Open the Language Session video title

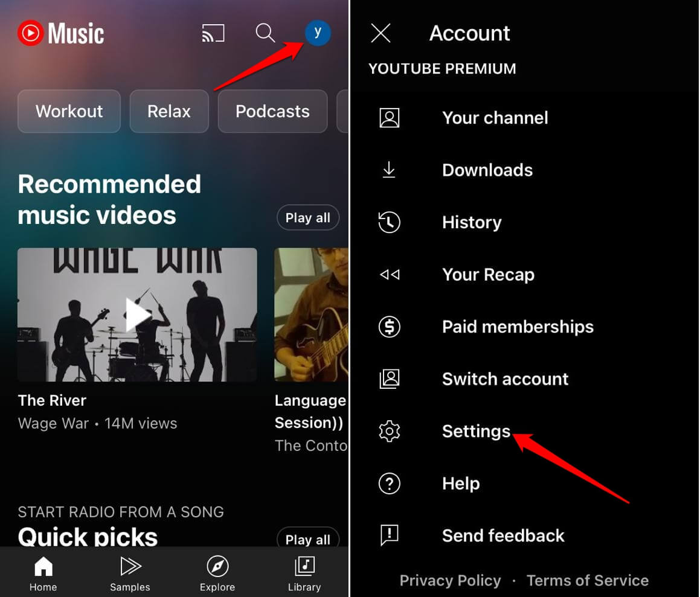[x=310, y=412]
